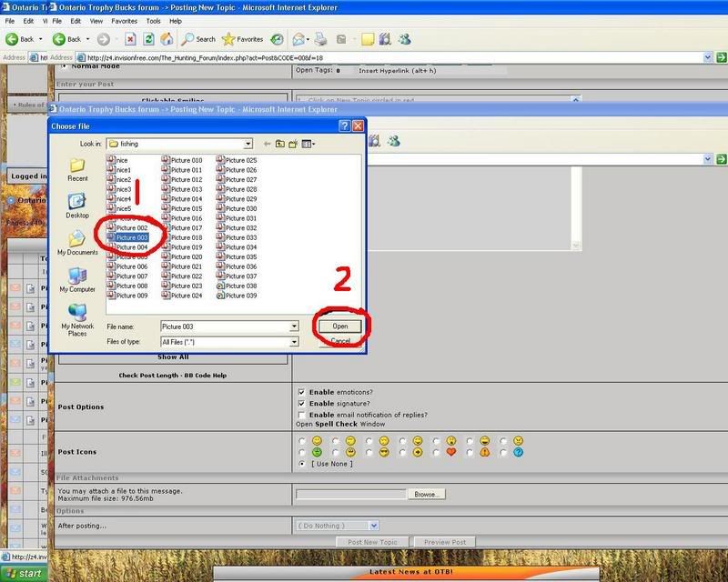728x582 pixels.
Task: Click the down arrow of the post textarea scrollbar
Action: point(576,246)
